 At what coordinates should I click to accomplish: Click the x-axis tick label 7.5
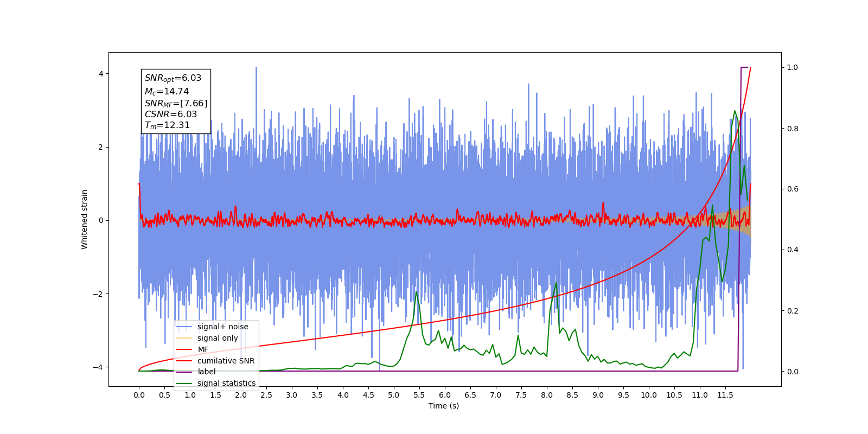click(x=521, y=395)
